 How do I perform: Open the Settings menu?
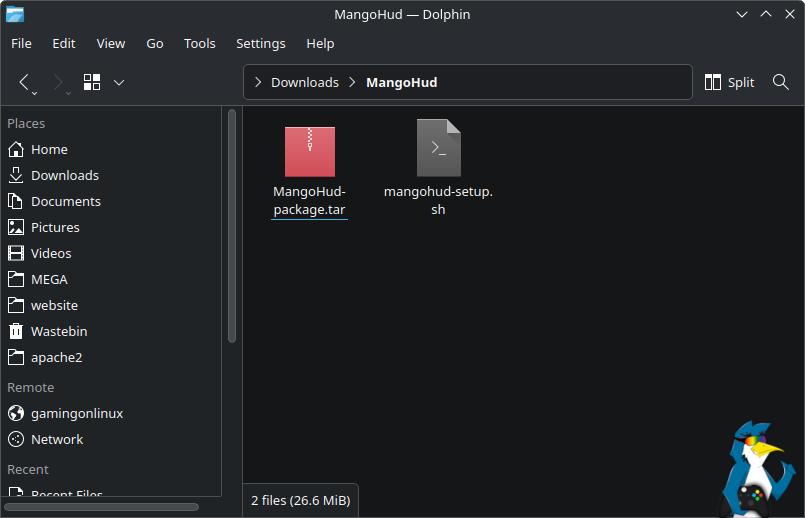point(260,43)
